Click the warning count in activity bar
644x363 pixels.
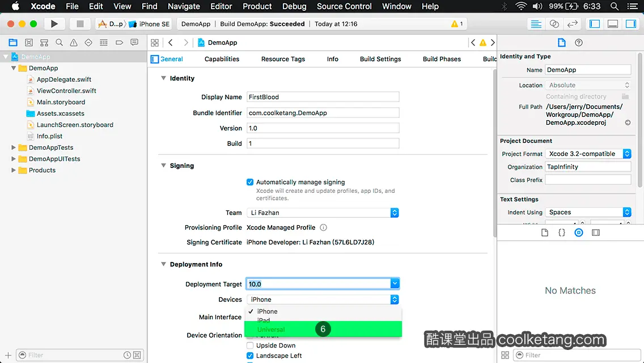457,24
